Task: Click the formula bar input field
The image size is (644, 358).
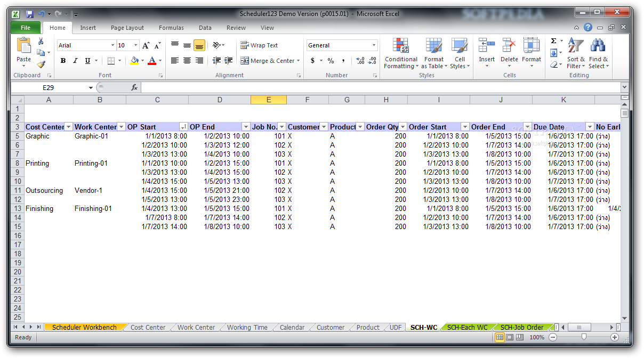Action: coord(380,87)
